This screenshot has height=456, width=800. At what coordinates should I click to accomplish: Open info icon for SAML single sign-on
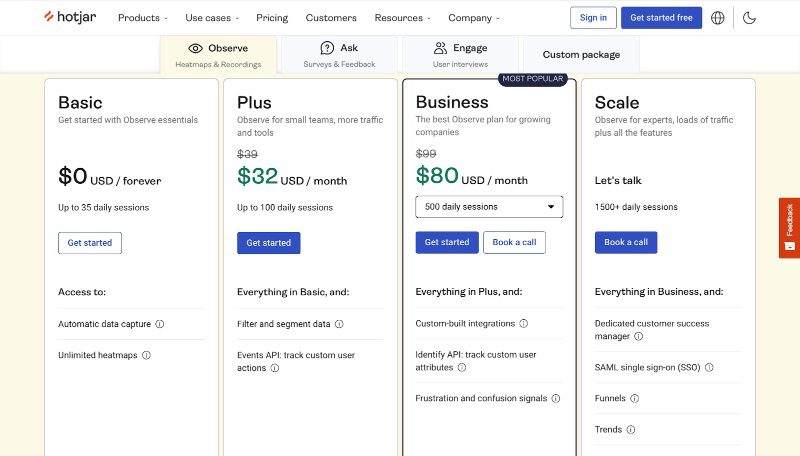pyautogui.click(x=709, y=367)
